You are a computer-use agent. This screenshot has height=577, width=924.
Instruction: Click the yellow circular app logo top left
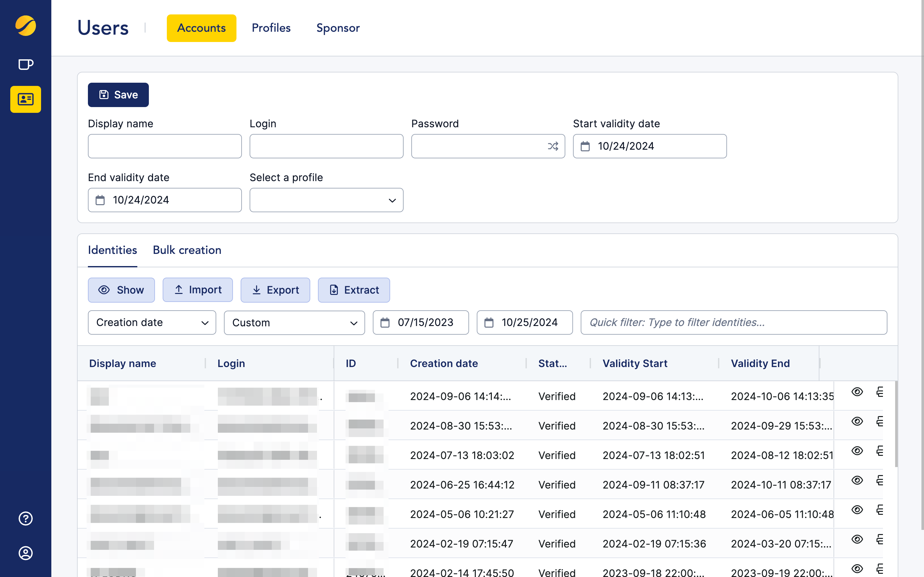tap(25, 26)
